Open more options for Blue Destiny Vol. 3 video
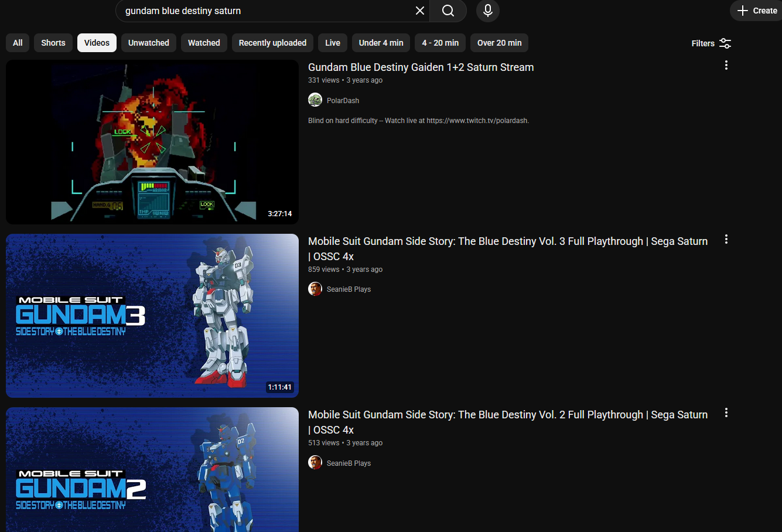The width and height of the screenshot is (782, 532). (726, 240)
